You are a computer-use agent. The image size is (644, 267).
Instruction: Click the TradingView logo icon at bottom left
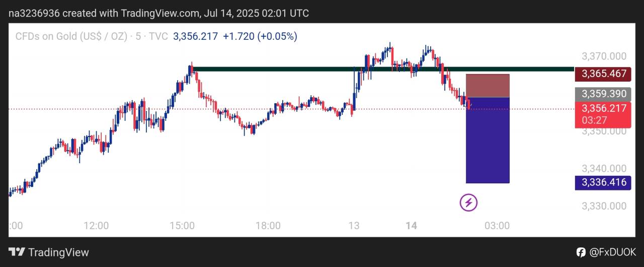click(17, 252)
